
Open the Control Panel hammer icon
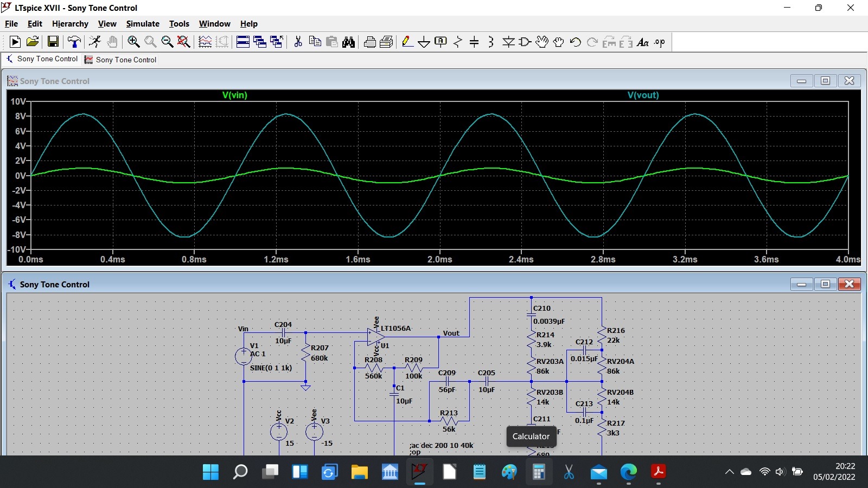pos(74,42)
